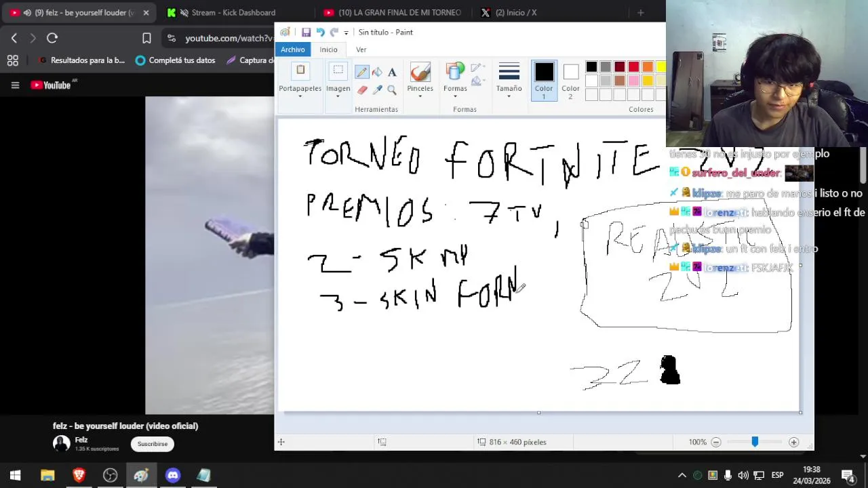Close the felz YouTube tab

[146, 12]
